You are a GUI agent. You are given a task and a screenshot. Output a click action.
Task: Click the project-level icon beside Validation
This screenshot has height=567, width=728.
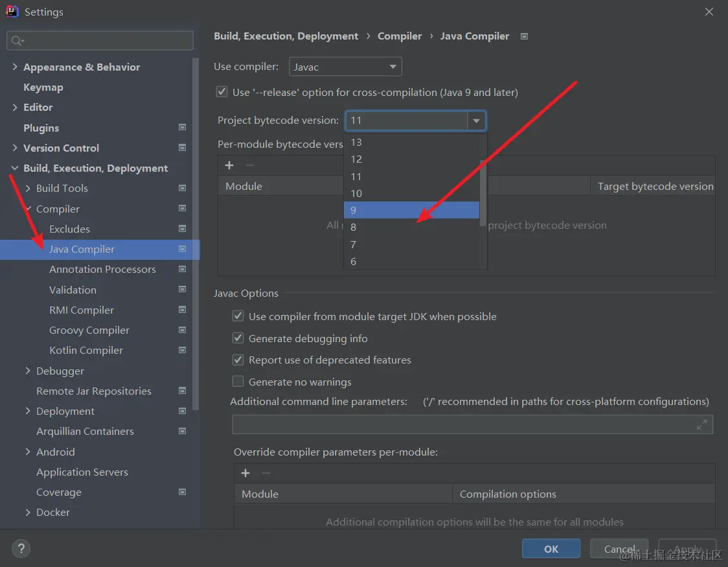point(183,289)
